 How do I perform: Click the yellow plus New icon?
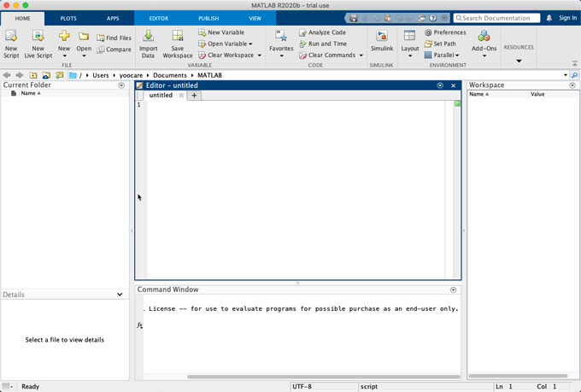coord(64,36)
